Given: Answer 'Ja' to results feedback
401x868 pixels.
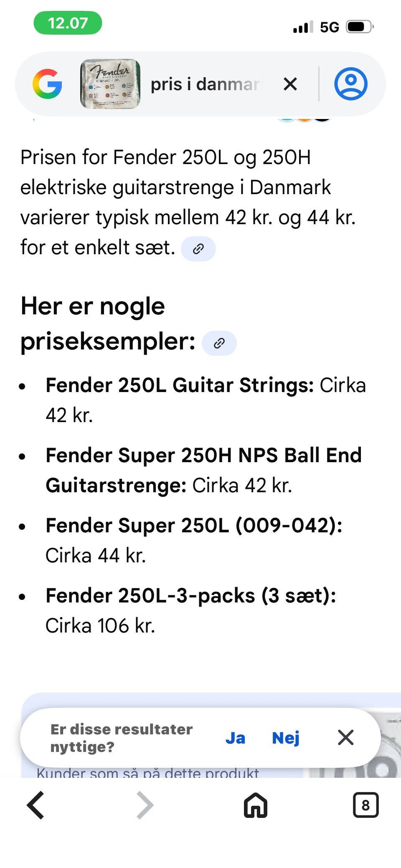Looking at the screenshot, I should click(x=235, y=738).
